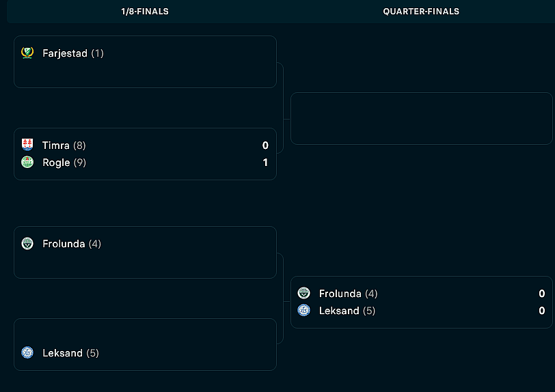Image resolution: width=555 pixels, height=392 pixels.
Task: Open Leksand (5) in quarter-finals card
Action: (x=347, y=311)
